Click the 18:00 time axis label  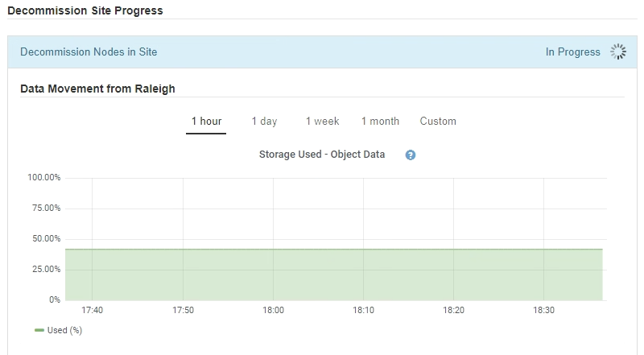(x=274, y=310)
